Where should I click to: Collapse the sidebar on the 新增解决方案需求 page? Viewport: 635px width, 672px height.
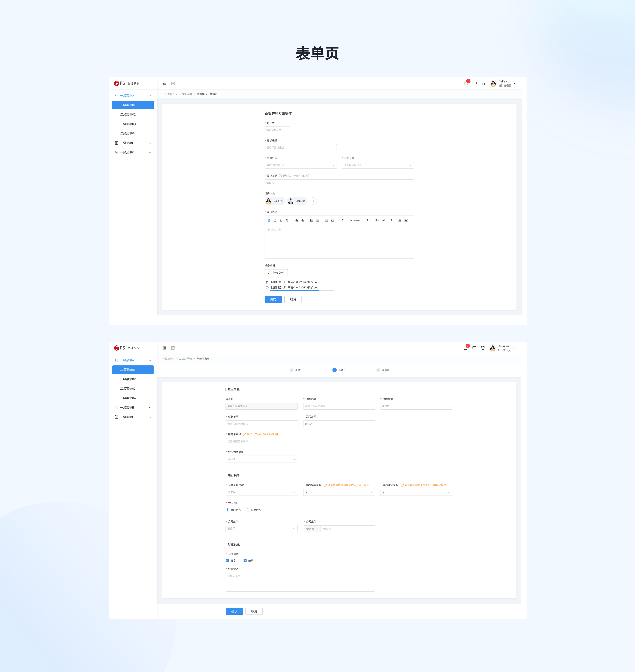click(x=164, y=83)
